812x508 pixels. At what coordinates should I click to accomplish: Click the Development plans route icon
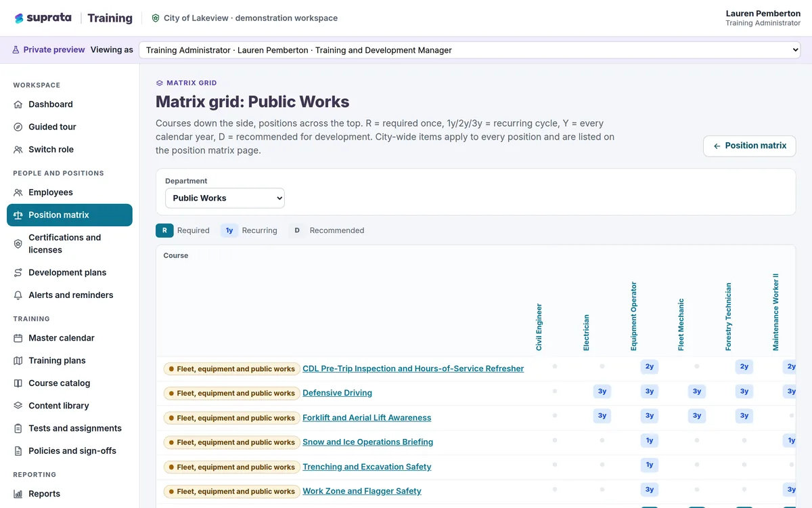(x=18, y=272)
